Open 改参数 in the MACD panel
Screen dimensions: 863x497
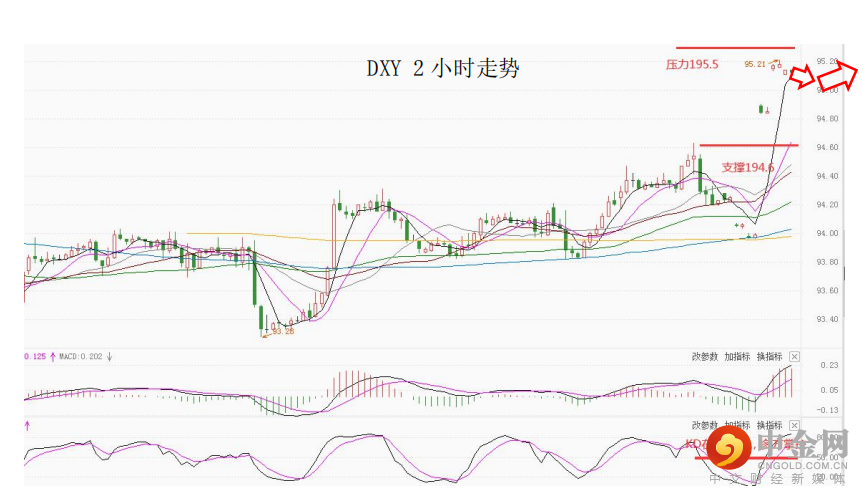click(x=705, y=357)
